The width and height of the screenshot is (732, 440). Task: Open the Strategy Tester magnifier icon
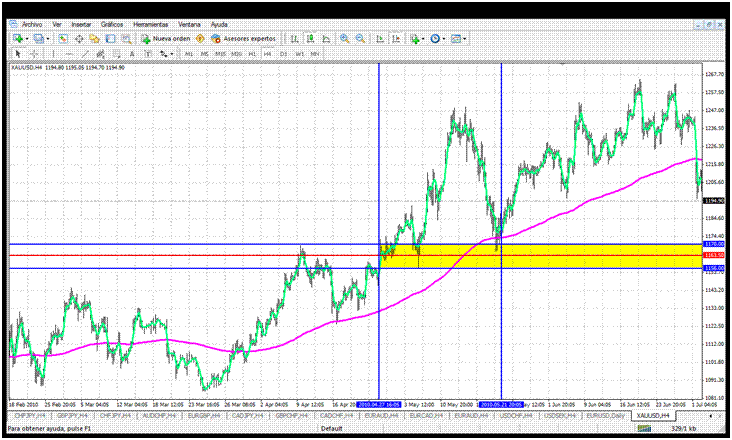[126, 39]
